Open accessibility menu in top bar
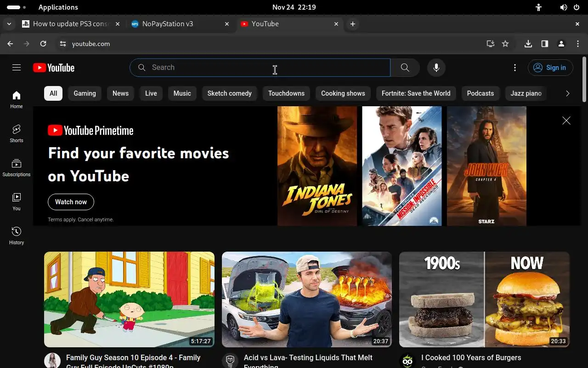Viewport: 588px width, 368px height. tap(538, 7)
